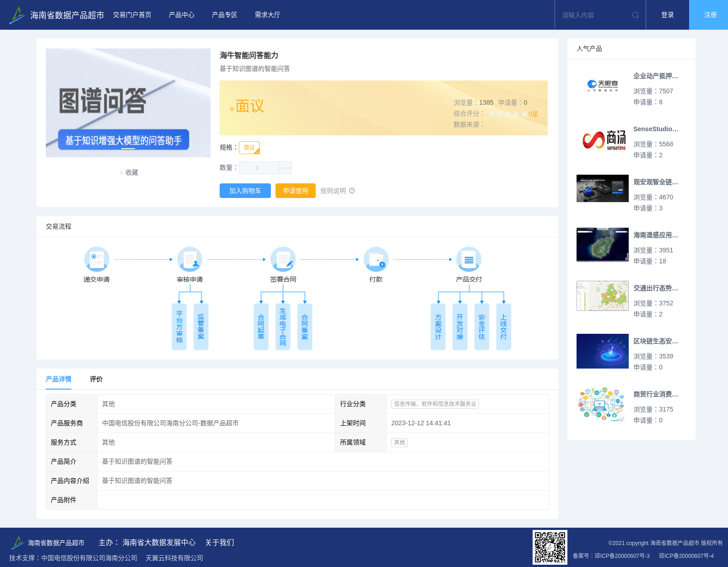Go to 产品专区 page
The image size is (728, 567).
[x=225, y=15]
